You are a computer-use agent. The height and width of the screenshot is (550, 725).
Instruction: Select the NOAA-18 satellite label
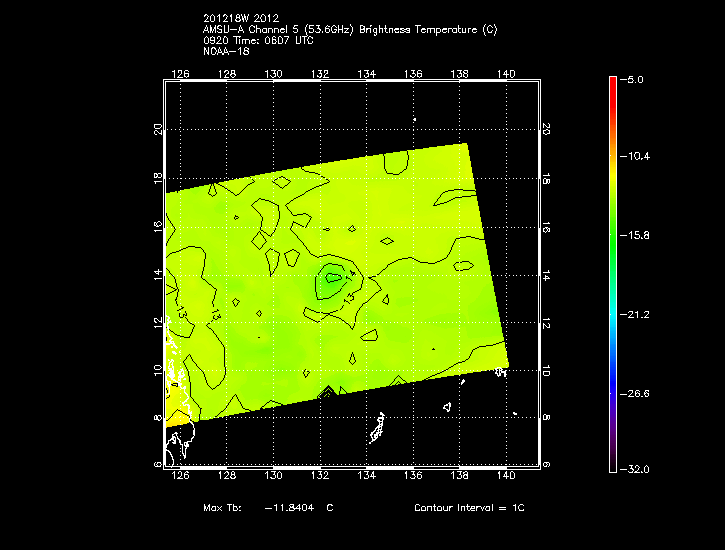click(x=223, y=52)
